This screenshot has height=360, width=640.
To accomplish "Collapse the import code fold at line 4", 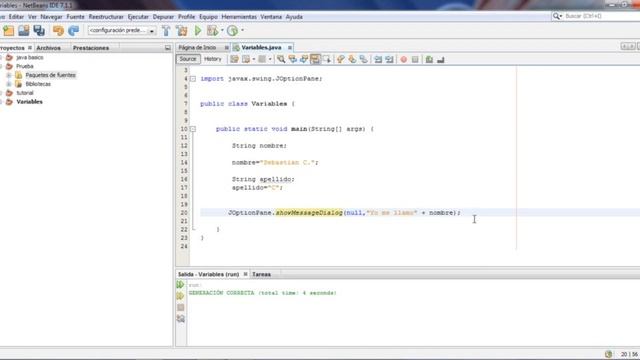I will coord(193,79).
